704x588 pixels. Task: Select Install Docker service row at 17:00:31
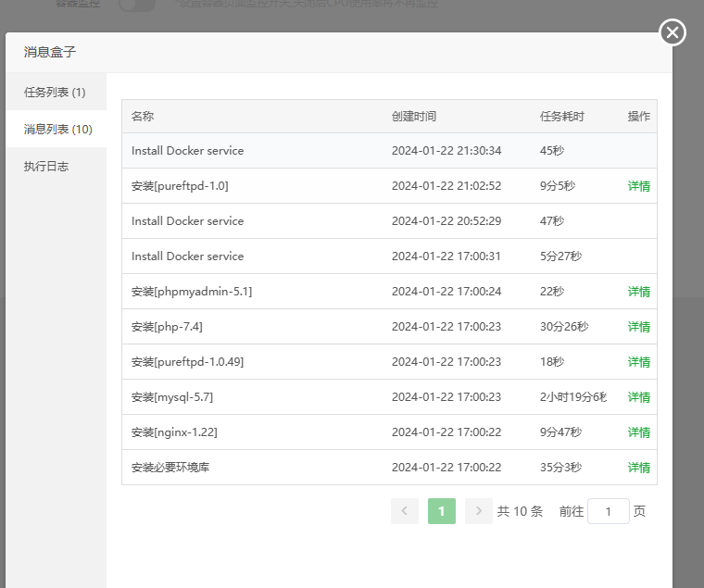pos(389,256)
